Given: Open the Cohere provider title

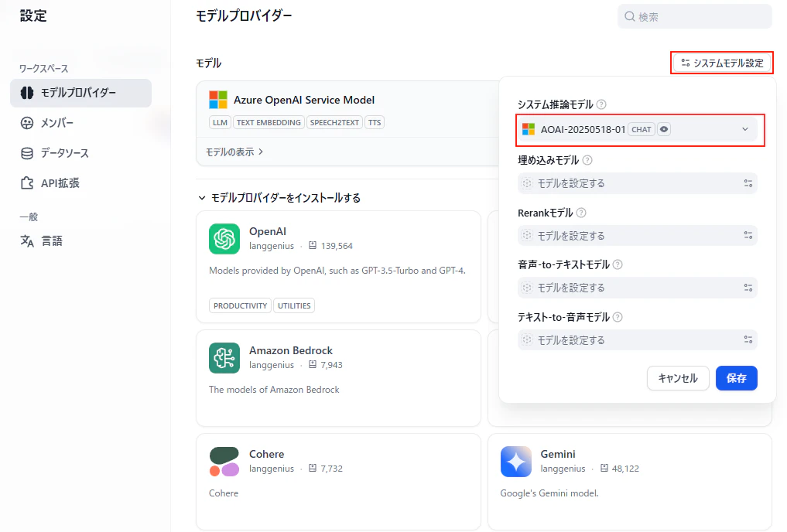Looking at the screenshot, I should [x=266, y=454].
